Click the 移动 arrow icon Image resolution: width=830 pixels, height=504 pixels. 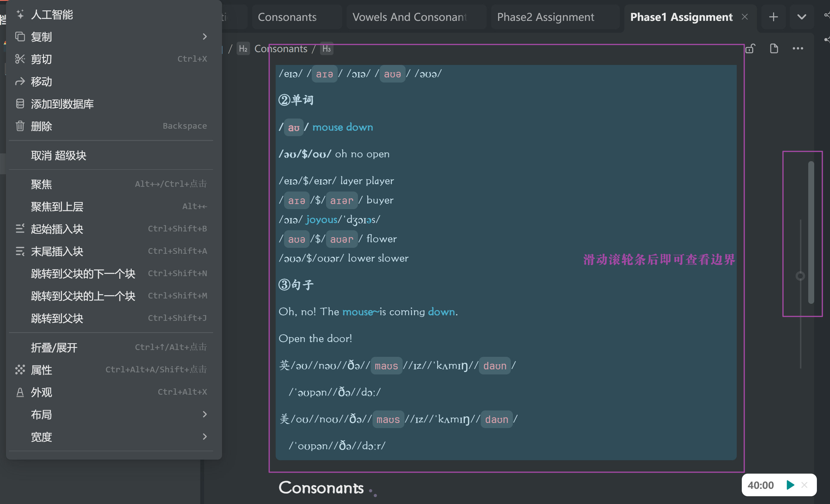(x=20, y=82)
